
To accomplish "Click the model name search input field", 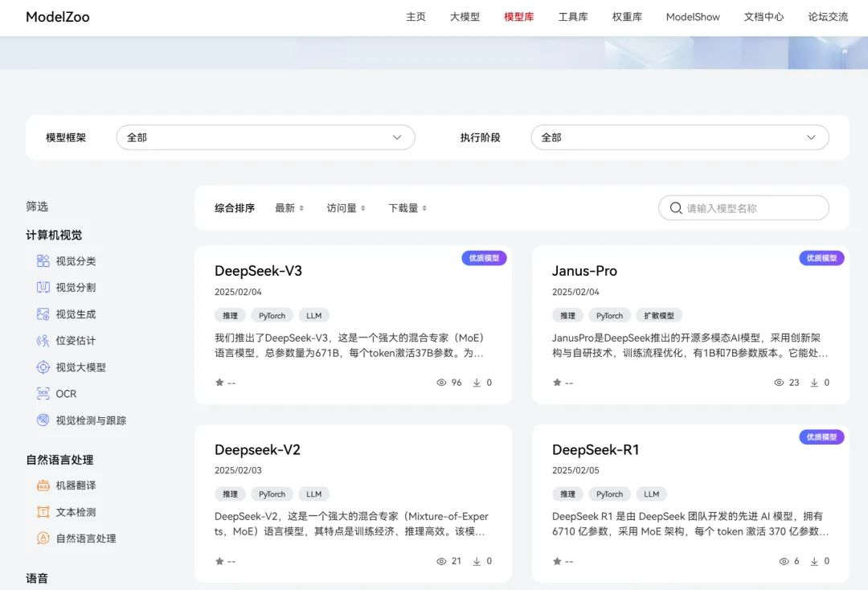I will [x=743, y=207].
